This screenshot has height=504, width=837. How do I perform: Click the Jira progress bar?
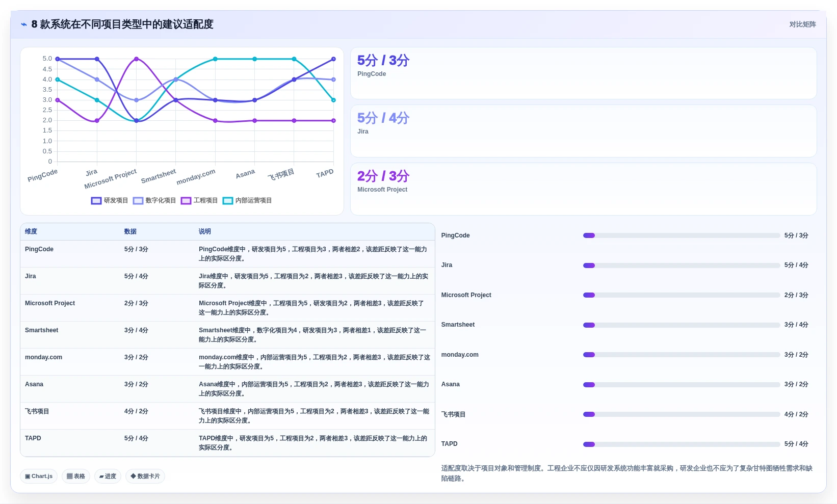pos(682,266)
